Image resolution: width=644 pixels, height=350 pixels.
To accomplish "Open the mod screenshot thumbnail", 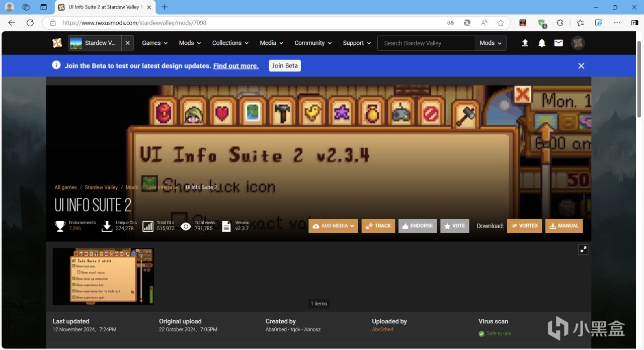I will [x=103, y=276].
